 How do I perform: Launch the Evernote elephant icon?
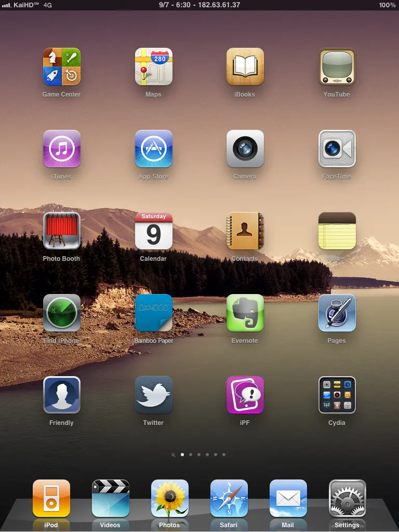[245, 313]
